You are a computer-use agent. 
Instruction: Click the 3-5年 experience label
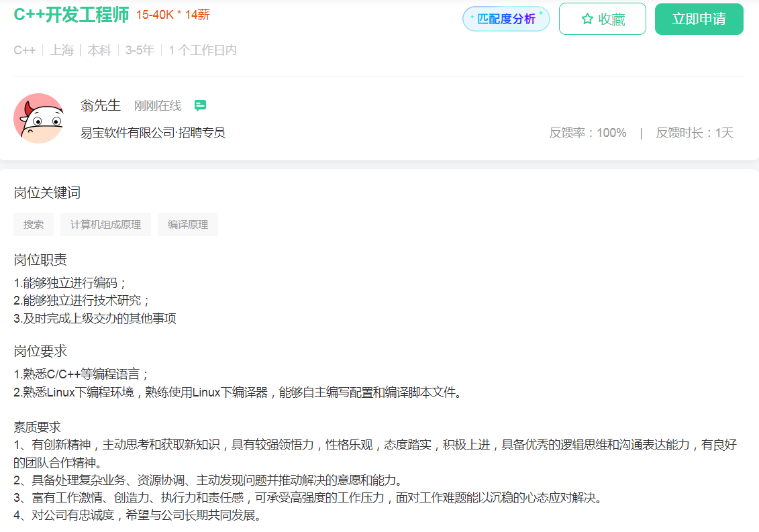click(140, 50)
